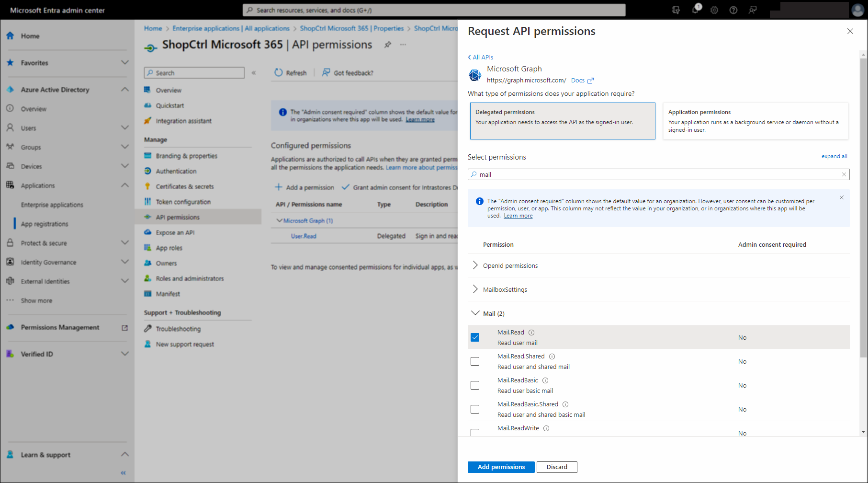
Task: Uncheck the Mail.Read permission checkbox
Action: click(x=475, y=337)
